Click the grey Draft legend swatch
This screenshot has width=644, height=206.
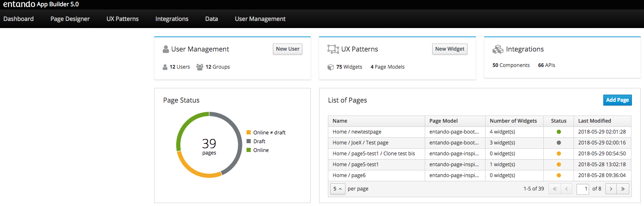[x=249, y=142]
